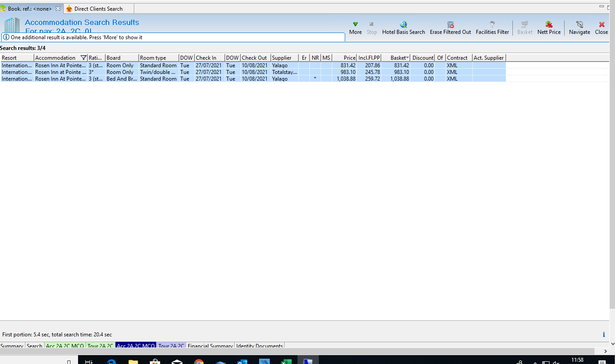Viewport: 615px width, 364px height.
Task: Sort results by Contract column
Action: coord(459,58)
